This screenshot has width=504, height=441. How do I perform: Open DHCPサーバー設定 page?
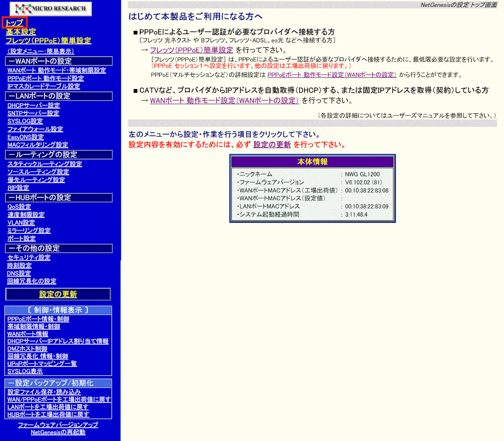point(34,106)
